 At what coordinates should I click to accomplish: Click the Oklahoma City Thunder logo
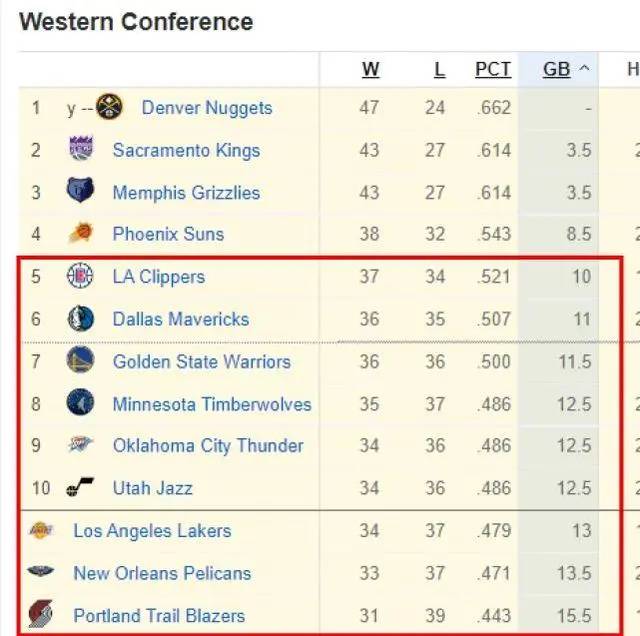[81, 446]
